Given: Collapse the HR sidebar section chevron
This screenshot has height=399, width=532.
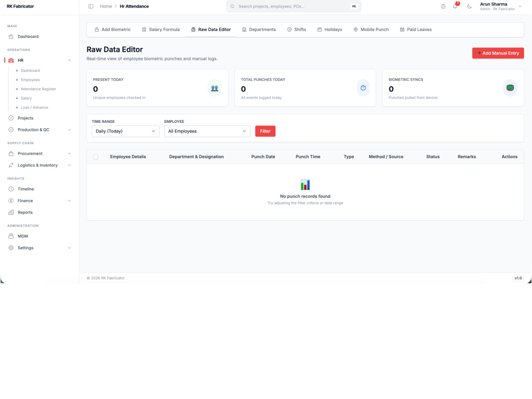Looking at the screenshot, I should pos(69,60).
